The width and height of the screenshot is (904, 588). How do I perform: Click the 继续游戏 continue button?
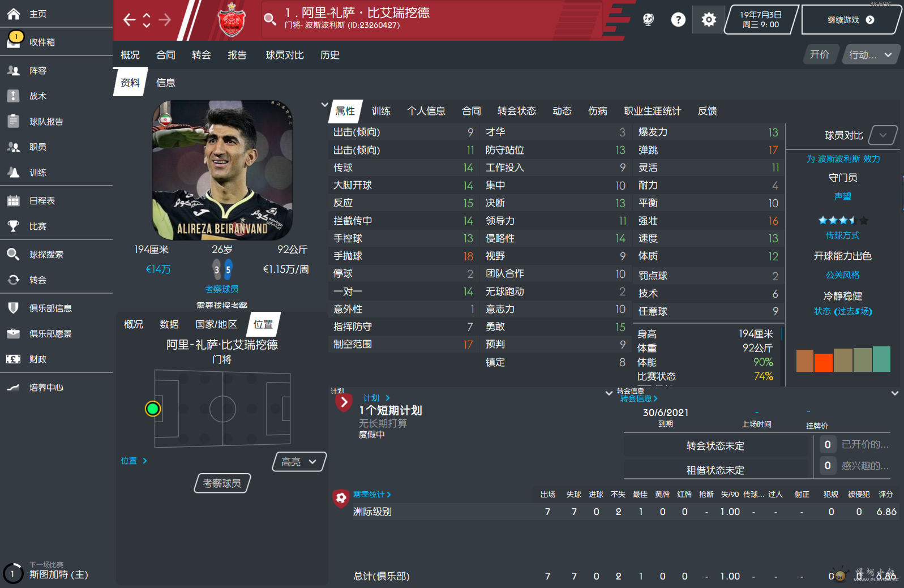pos(851,20)
